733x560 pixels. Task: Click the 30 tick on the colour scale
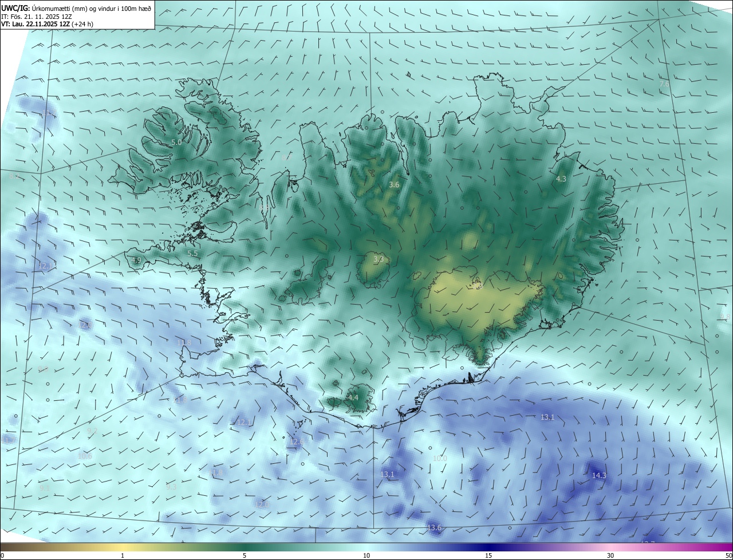[x=610, y=555]
